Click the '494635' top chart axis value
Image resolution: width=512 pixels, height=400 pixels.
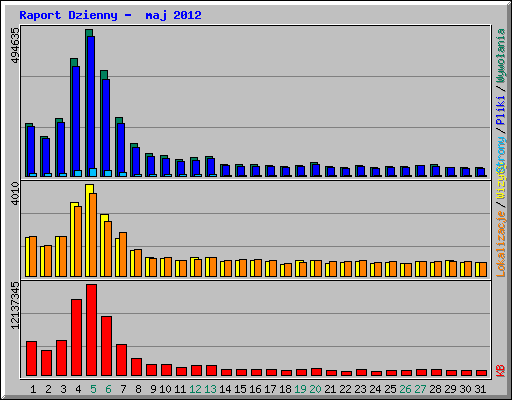coord(15,45)
